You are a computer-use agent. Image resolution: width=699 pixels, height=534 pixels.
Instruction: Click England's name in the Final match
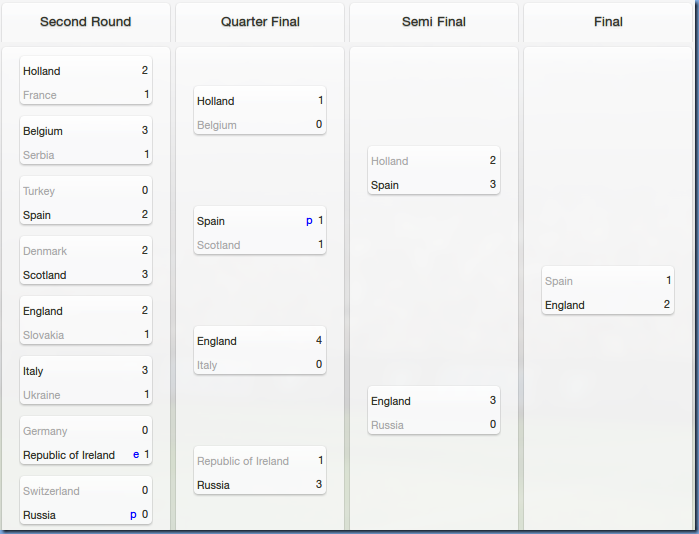[565, 305]
